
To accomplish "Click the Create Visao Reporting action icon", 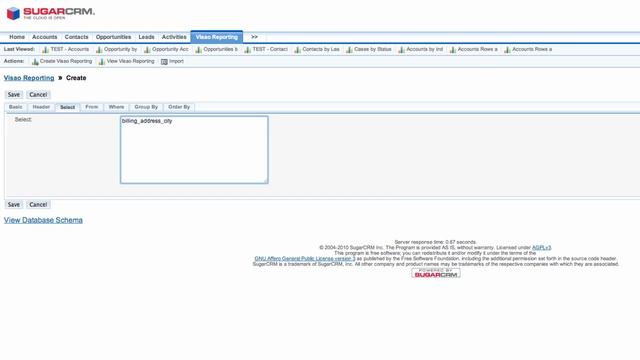I will pos(35,62).
